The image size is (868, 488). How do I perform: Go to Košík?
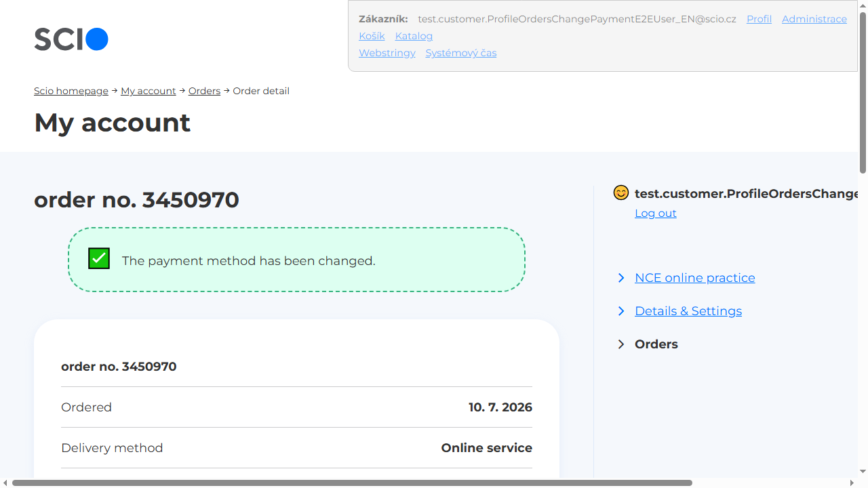[x=372, y=36]
